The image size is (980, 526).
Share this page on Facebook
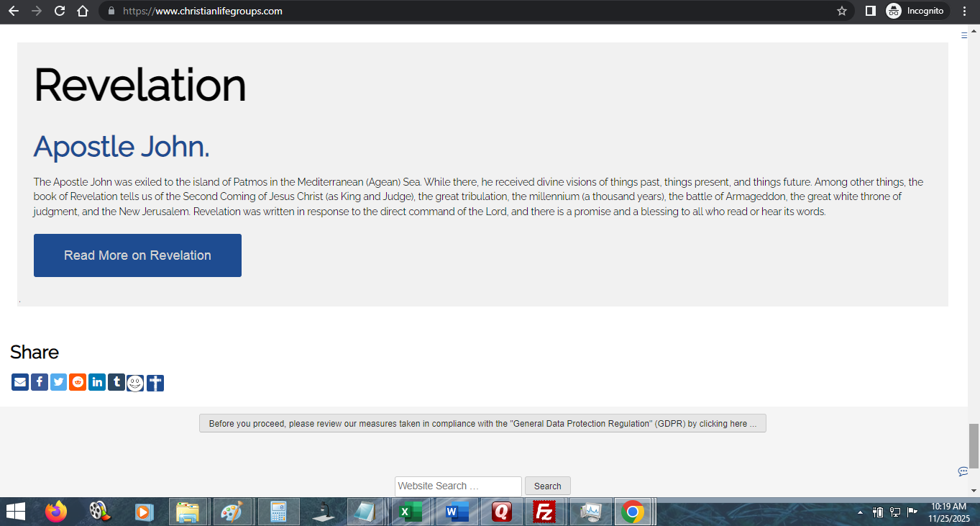point(40,382)
